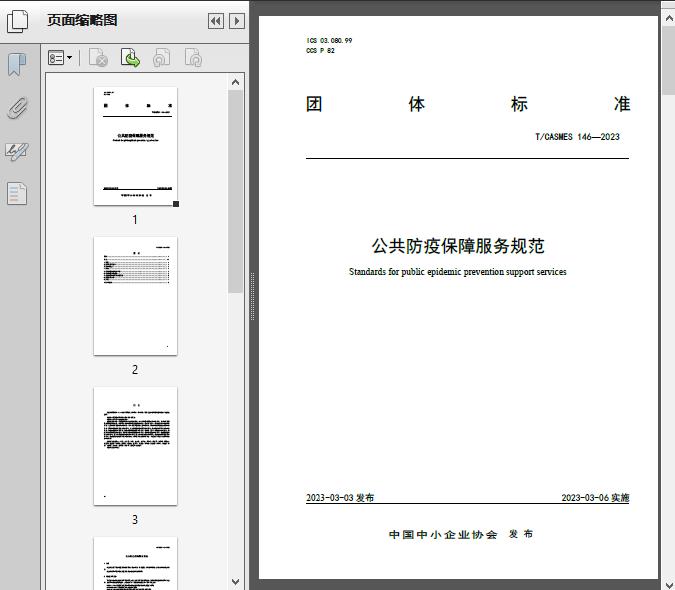Select page 1 thumbnail
This screenshot has width=675, height=590.
click(x=135, y=146)
